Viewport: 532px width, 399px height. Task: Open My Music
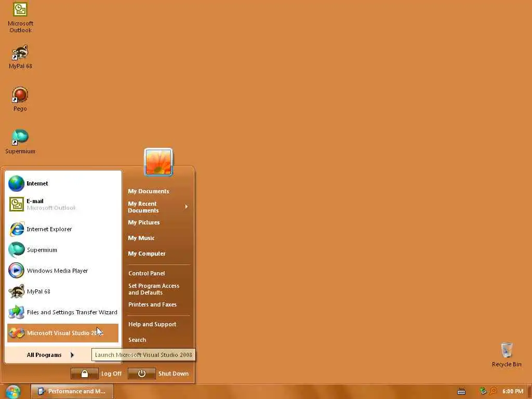coord(141,238)
